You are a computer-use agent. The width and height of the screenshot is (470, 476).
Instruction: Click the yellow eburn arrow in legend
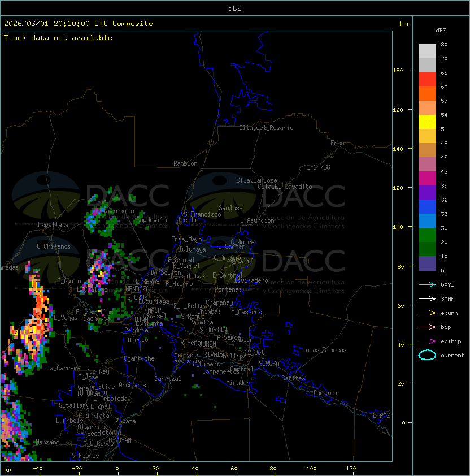pos(427,313)
